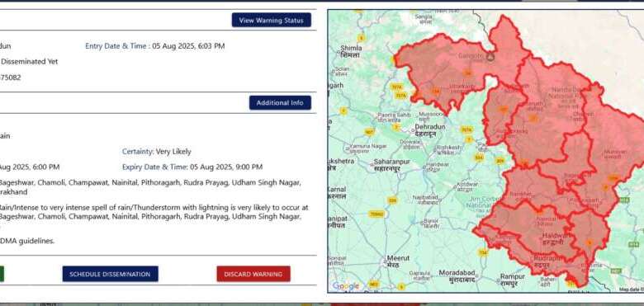Click the Schedule Dissemination button

click(x=110, y=274)
